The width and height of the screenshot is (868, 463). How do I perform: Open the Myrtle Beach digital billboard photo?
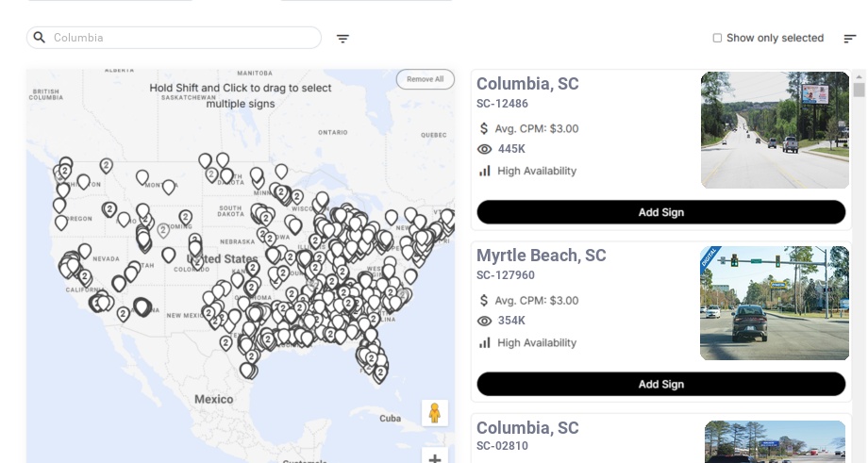tap(775, 303)
